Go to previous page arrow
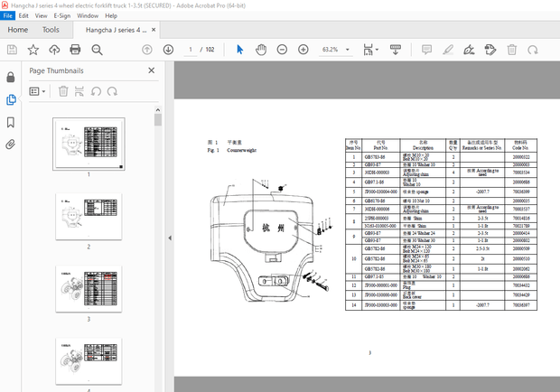Viewport: 560px width, 392px height. [147, 50]
